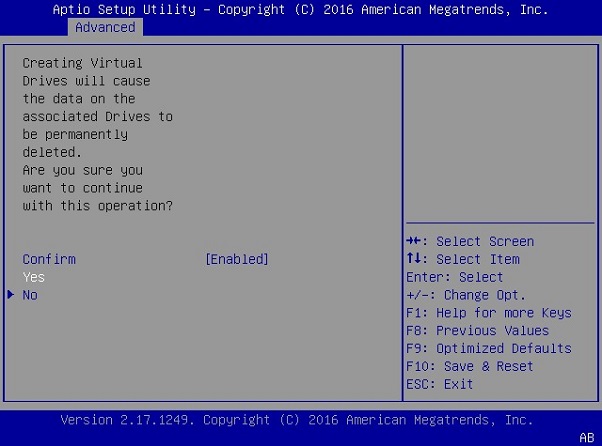This screenshot has height=446, width=602.
Task: Click the arrow marker beside No
Action: (x=11, y=295)
